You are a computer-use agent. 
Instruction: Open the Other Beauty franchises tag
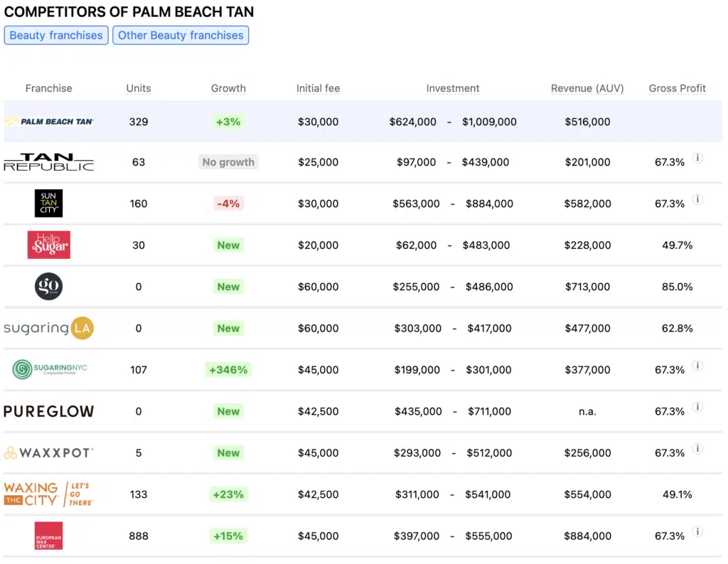pyautogui.click(x=181, y=36)
